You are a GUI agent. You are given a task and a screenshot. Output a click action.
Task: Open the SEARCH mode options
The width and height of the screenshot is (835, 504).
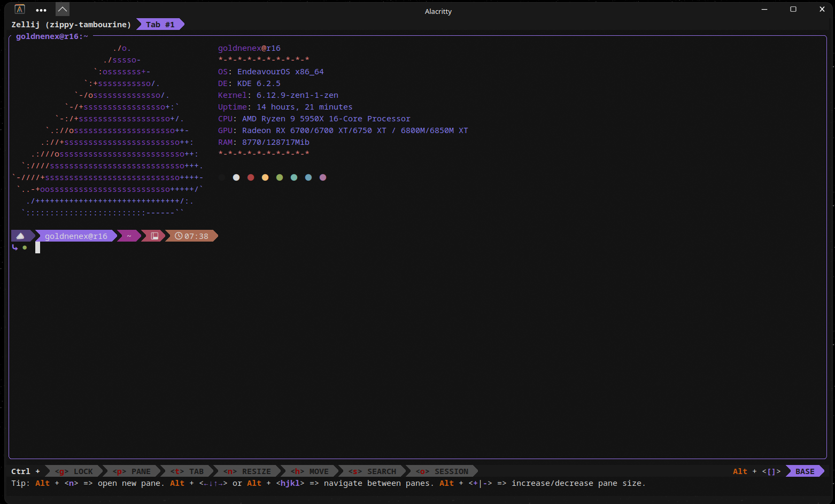[x=373, y=471]
